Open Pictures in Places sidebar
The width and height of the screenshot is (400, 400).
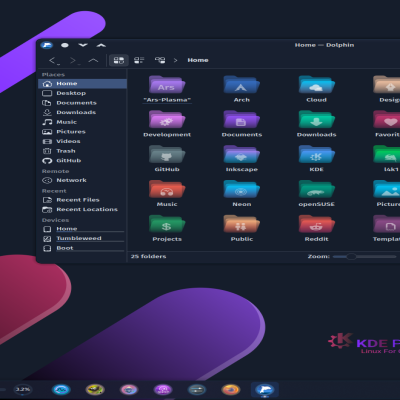[82, 132]
